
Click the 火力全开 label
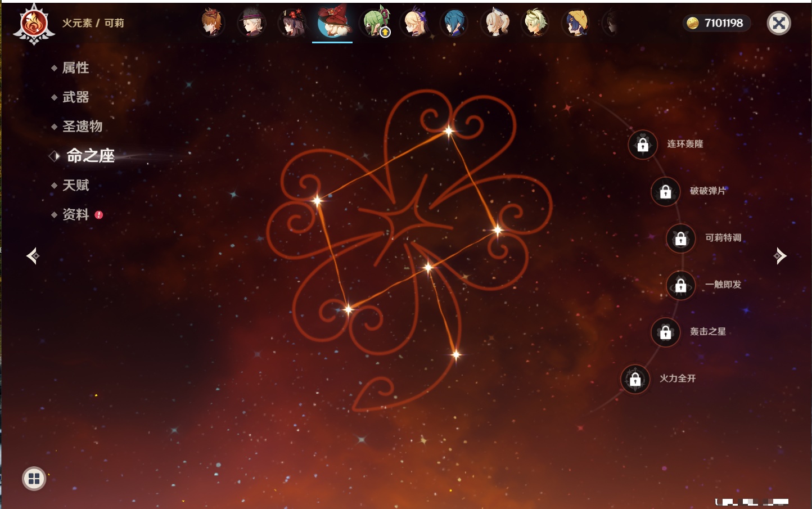[x=678, y=378]
